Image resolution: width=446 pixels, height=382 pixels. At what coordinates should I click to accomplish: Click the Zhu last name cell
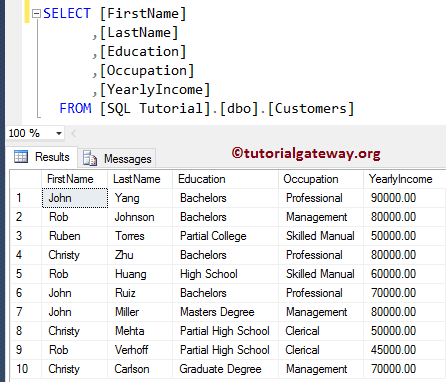coord(140,255)
